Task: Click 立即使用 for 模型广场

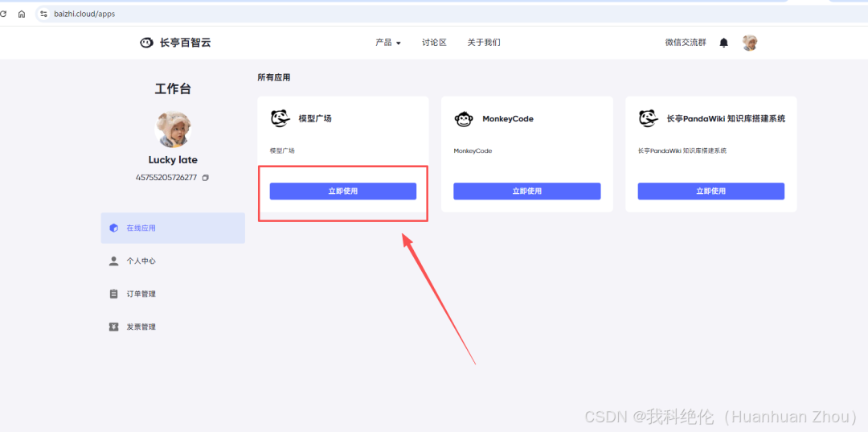Action: point(343,191)
